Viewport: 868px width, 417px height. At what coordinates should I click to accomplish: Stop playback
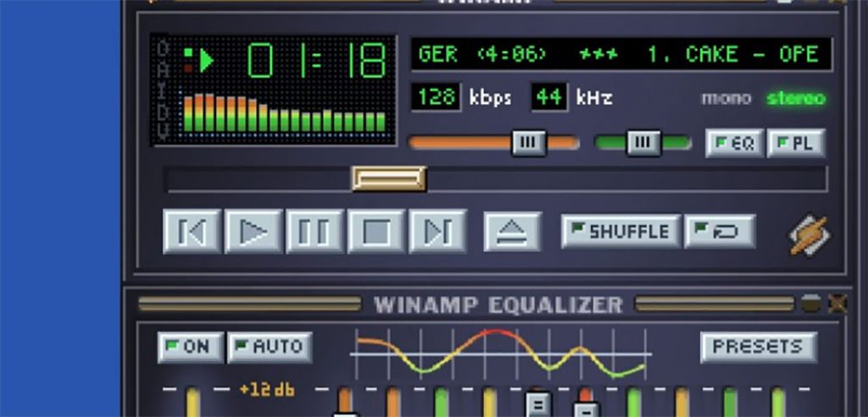376,231
